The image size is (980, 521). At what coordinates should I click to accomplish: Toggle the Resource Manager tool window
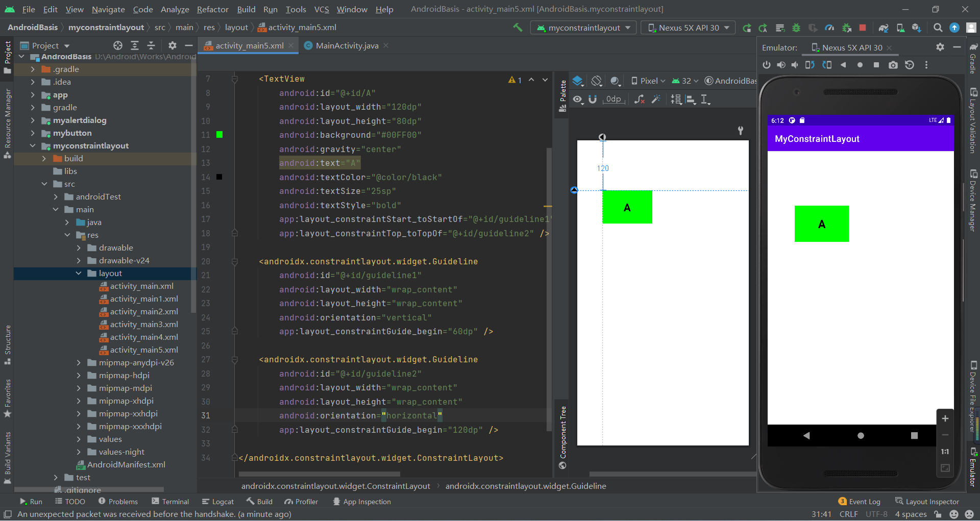pyautogui.click(x=7, y=123)
